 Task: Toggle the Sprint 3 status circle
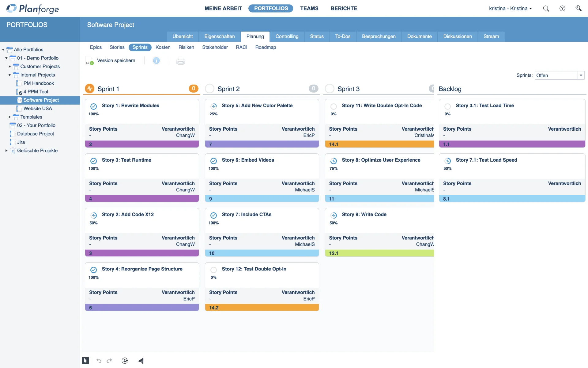pyautogui.click(x=330, y=89)
